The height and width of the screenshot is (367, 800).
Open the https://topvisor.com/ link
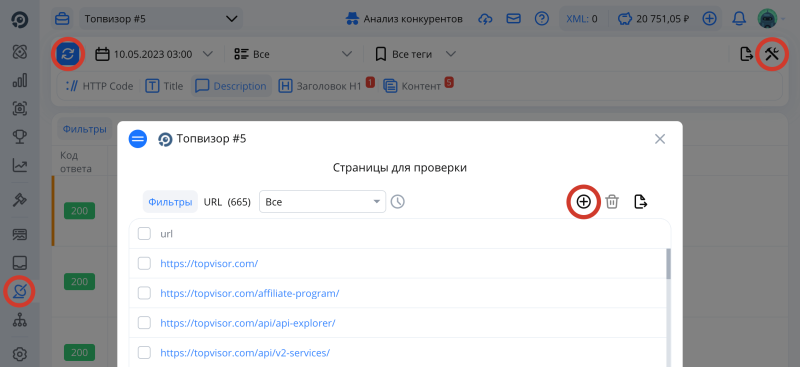[x=209, y=263]
